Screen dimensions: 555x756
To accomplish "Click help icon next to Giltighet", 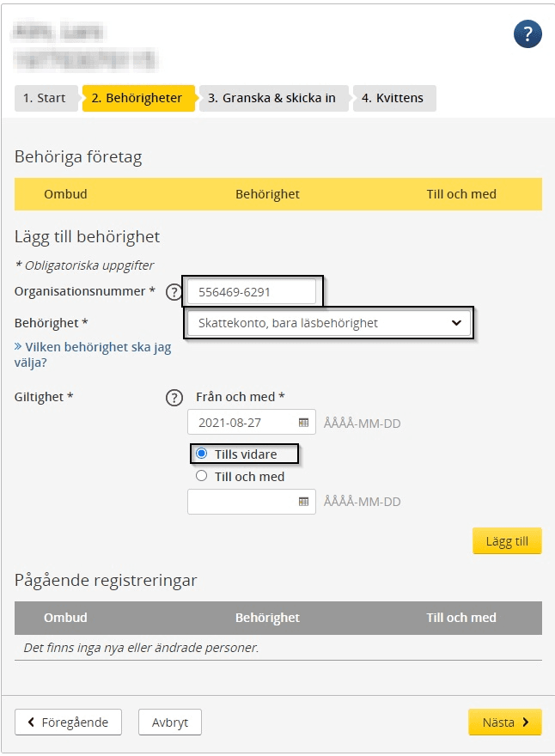I will pos(174,398).
